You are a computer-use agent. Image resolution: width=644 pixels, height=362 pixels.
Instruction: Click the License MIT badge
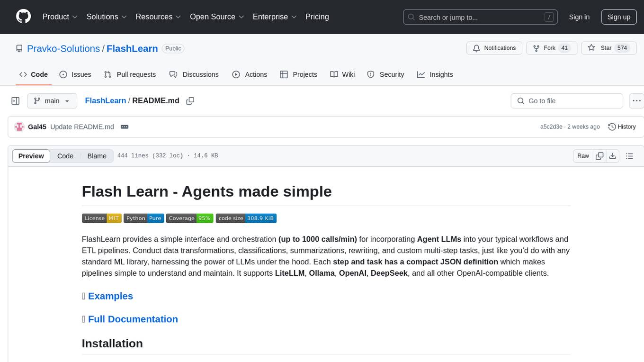click(x=102, y=218)
